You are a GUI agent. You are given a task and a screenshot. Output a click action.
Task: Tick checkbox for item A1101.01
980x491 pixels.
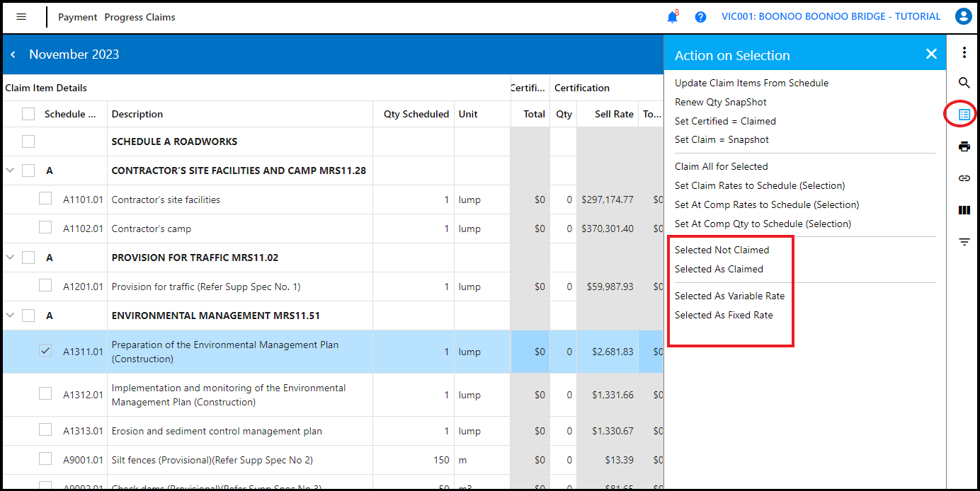45,199
